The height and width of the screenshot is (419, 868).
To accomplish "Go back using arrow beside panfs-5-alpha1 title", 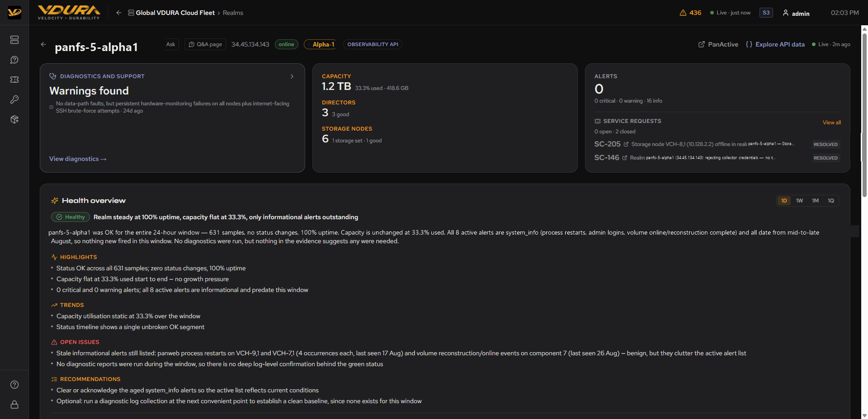I will click(x=43, y=44).
